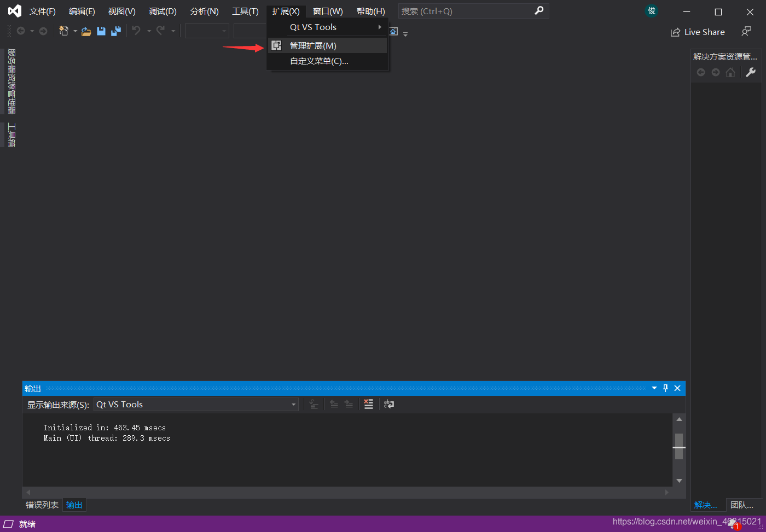Image resolution: width=766 pixels, height=532 pixels.
Task: Click the solution explorer forward icon
Action: pyautogui.click(x=716, y=72)
